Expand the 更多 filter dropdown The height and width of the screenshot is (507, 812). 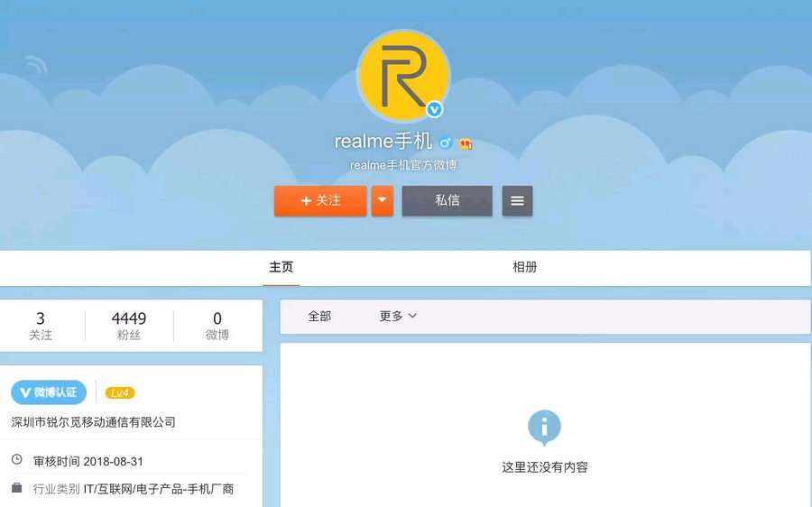398,316
